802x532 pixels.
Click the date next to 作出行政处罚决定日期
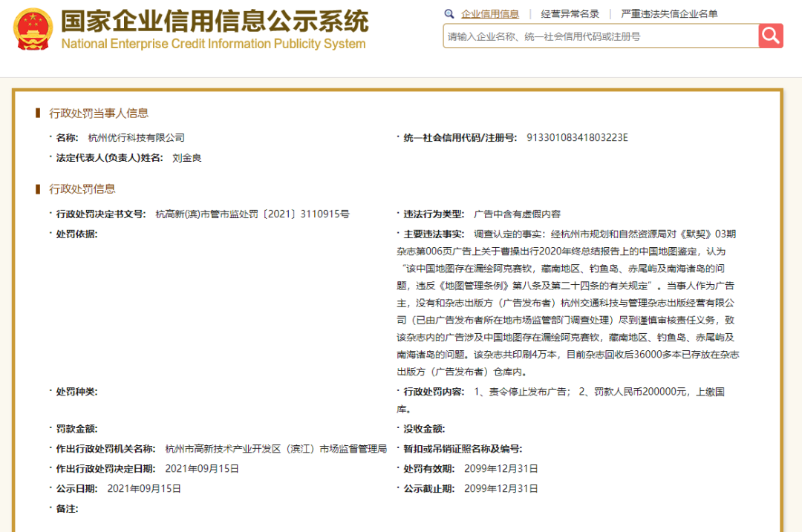pyautogui.click(x=202, y=469)
